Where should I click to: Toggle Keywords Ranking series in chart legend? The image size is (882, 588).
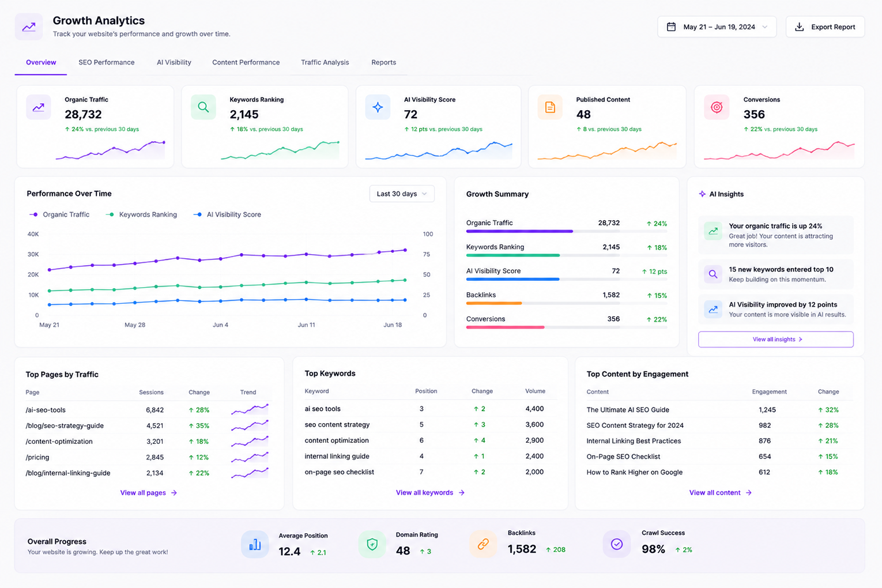[141, 214]
